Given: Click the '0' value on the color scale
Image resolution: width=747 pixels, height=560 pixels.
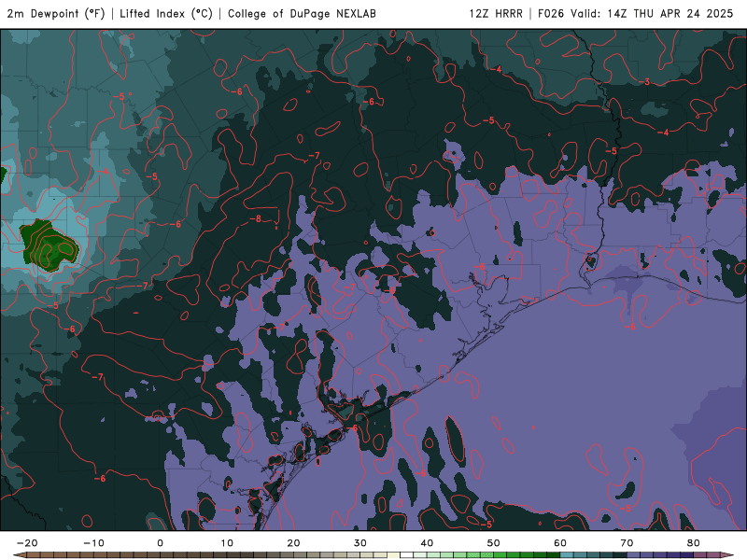Looking at the screenshot, I should (160, 543).
